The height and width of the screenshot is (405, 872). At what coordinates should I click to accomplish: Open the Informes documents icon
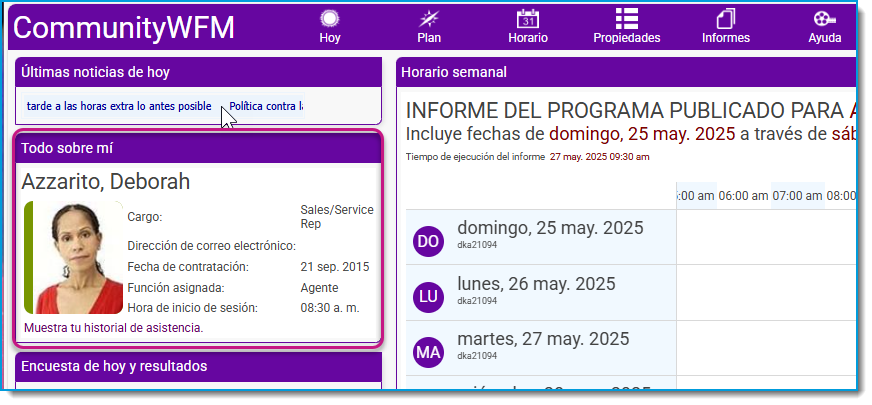pyautogui.click(x=726, y=19)
